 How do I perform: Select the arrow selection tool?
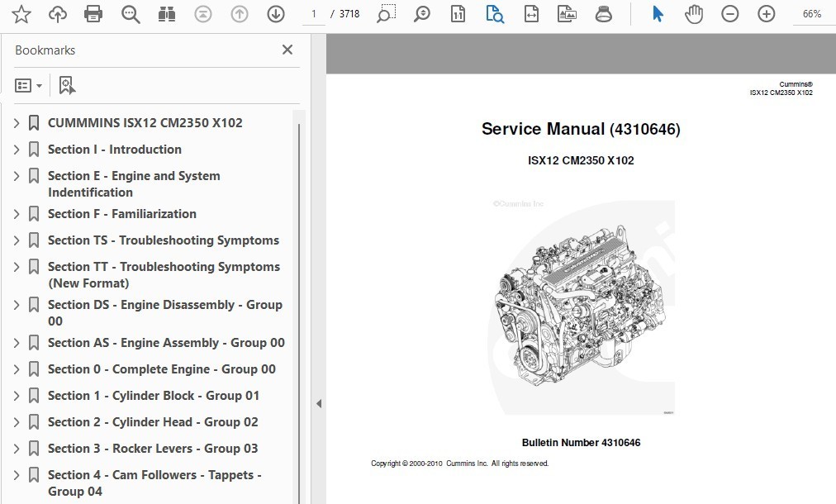pyautogui.click(x=658, y=14)
